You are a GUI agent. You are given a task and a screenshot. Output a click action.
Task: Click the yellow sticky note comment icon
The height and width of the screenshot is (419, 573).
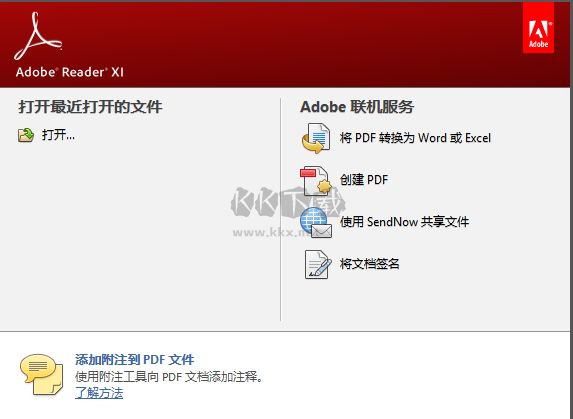(41, 374)
